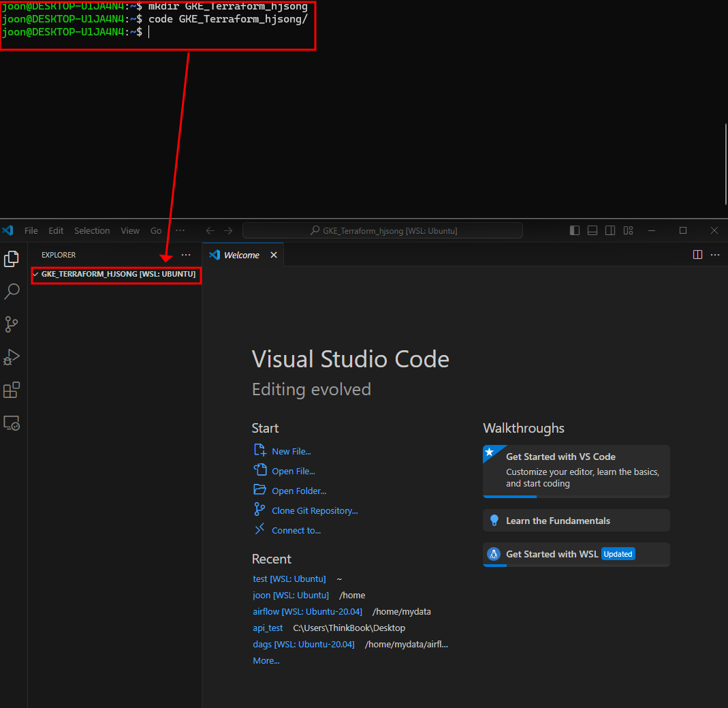
Task: Go back with the left arrow
Action: (210, 230)
